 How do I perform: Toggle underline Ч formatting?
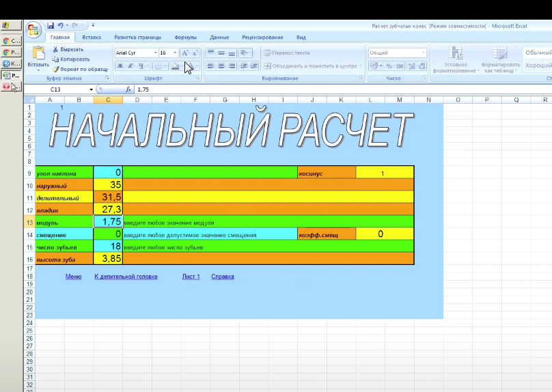click(x=141, y=66)
